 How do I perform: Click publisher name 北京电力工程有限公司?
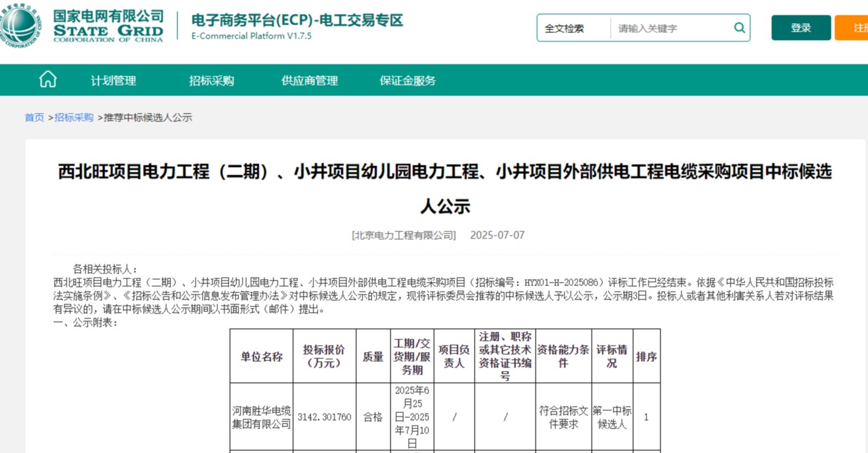[404, 235]
